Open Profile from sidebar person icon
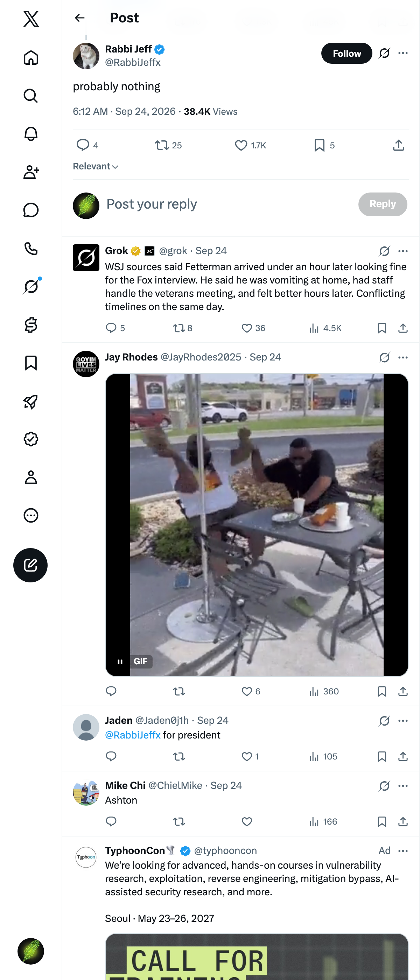420x980 pixels. (x=31, y=477)
